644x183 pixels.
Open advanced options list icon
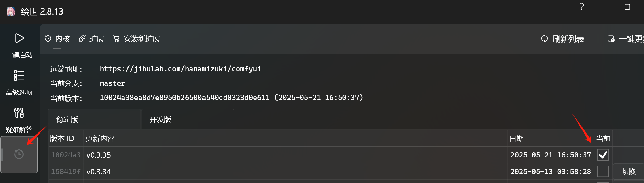tap(19, 75)
